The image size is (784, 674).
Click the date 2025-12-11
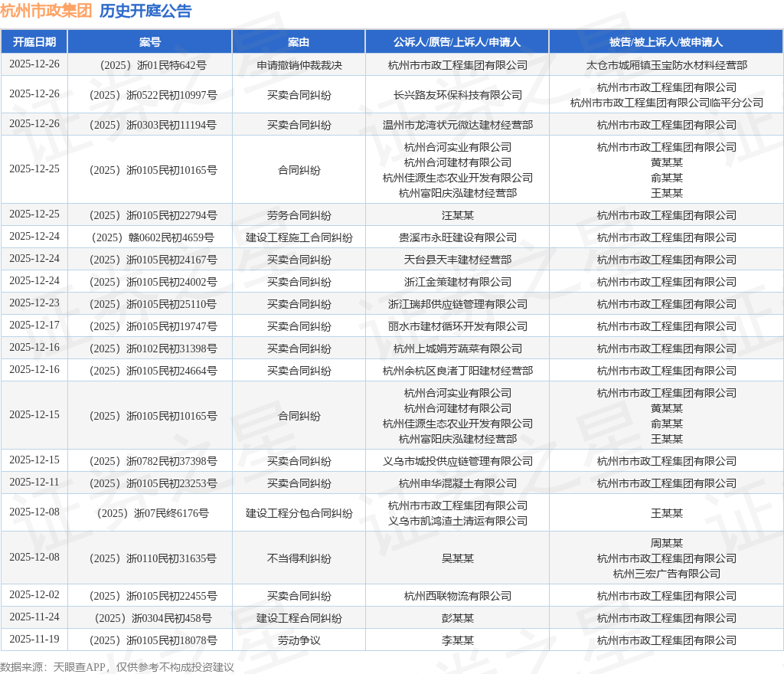[34, 483]
